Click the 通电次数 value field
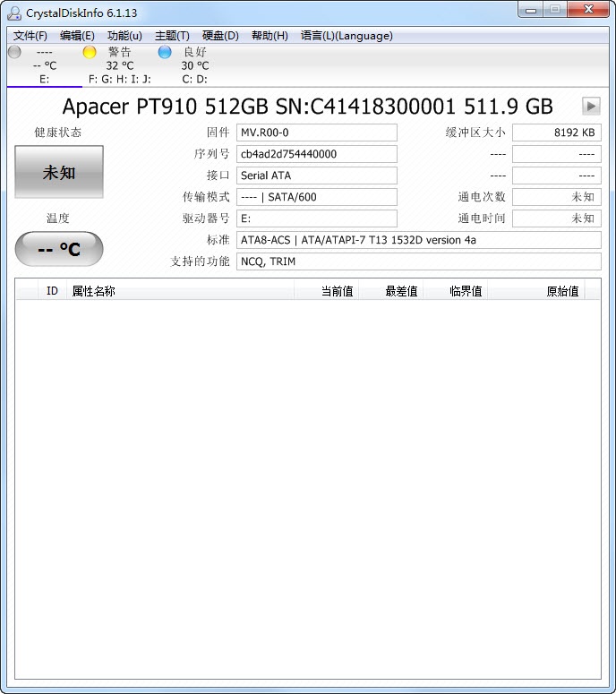616x694 pixels. pyautogui.click(x=557, y=197)
